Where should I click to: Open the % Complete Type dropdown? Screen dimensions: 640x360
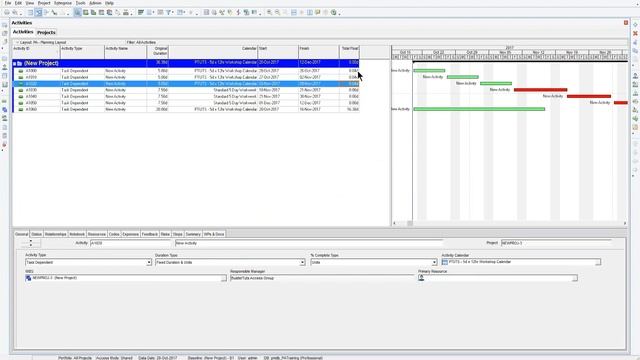tap(434, 262)
